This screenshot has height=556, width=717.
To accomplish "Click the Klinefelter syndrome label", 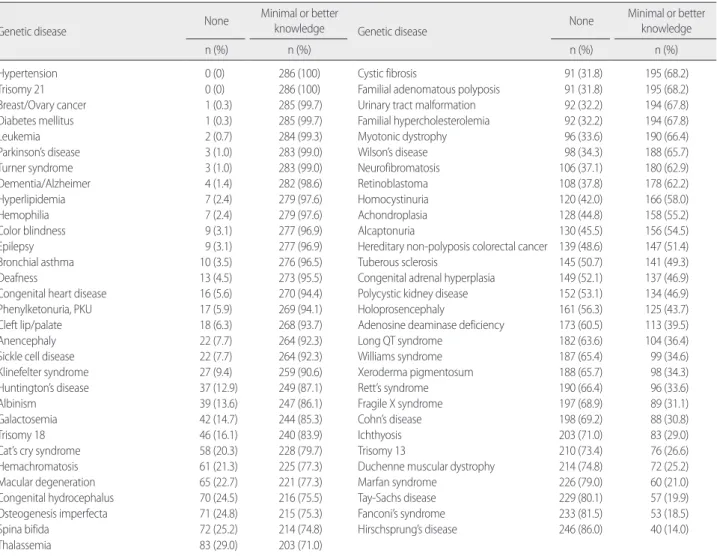I will (x=44, y=372).
